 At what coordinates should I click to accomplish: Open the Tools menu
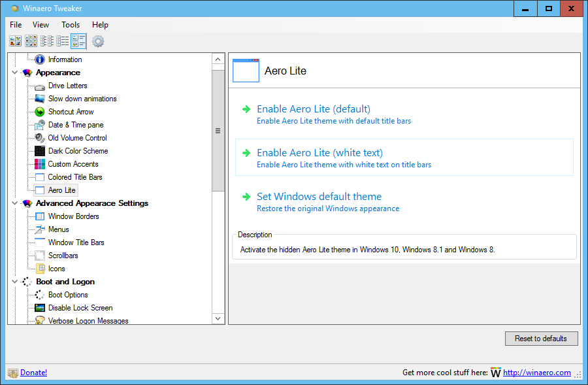pos(71,25)
